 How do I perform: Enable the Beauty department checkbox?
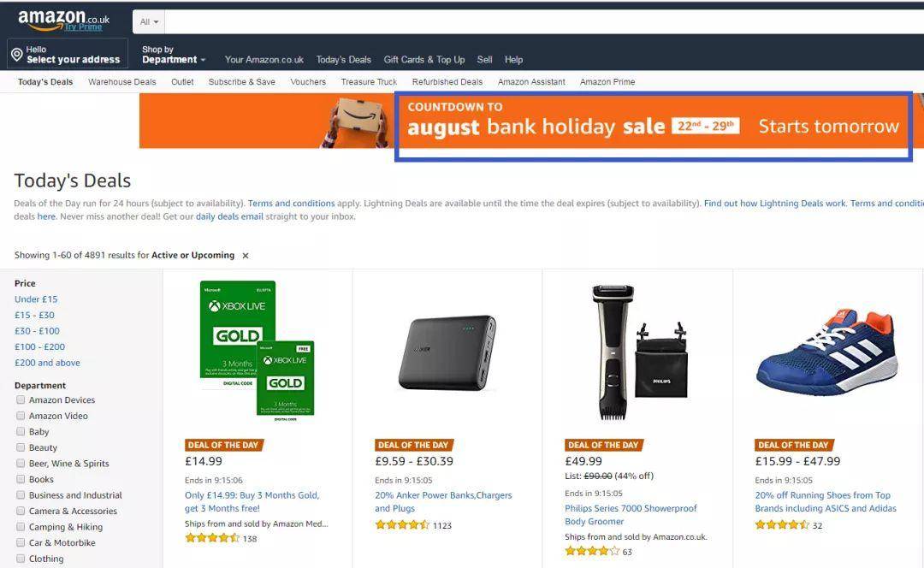[x=21, y=447]
